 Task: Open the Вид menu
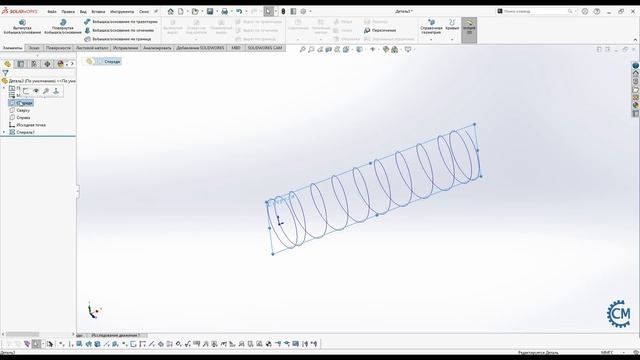pos(83,11)
